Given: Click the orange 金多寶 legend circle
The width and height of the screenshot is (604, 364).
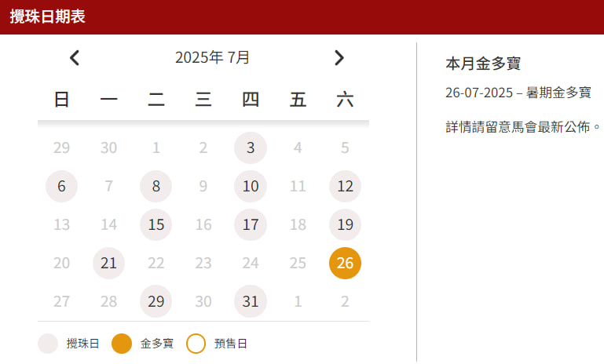Looking at the screenshot, I should (x=122, y=344).
